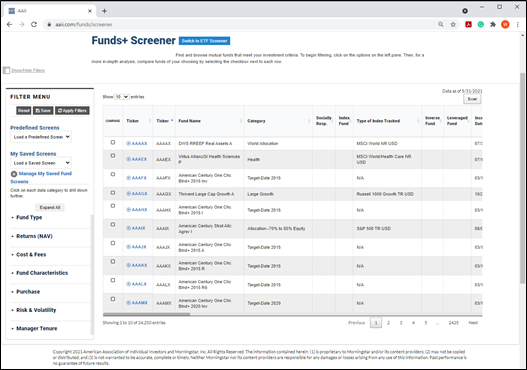Open the Load a Saved Screen dropdown
Screen dimensions: 527x370
(41, 163)
